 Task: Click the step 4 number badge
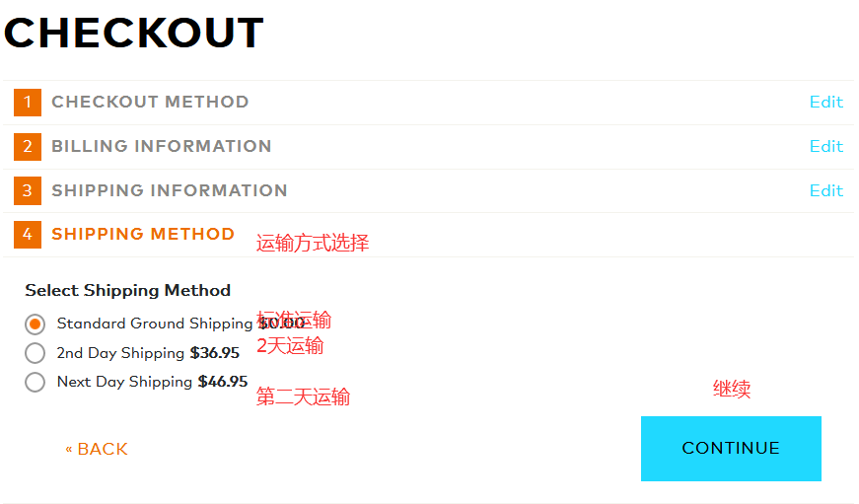click(x=28, y=235)
